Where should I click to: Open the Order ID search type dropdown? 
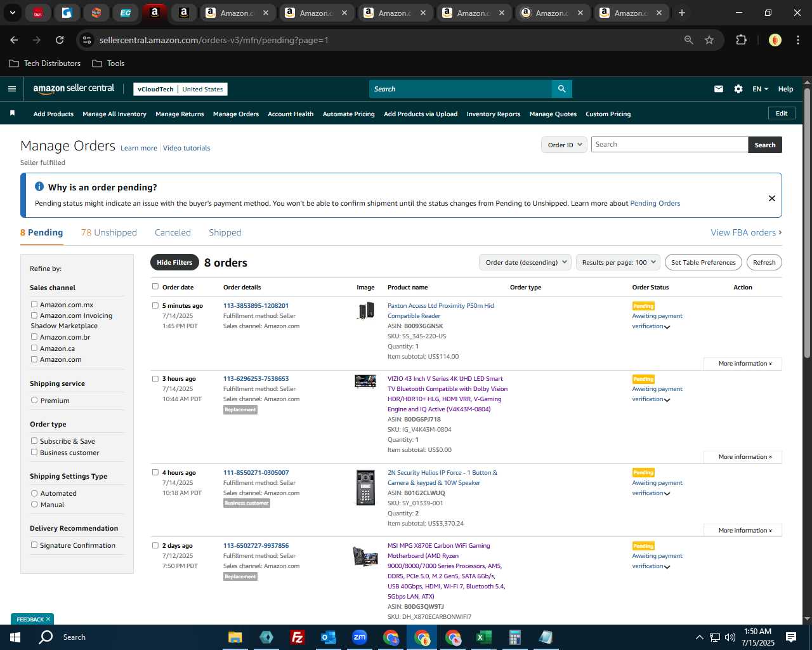[564, 145]
